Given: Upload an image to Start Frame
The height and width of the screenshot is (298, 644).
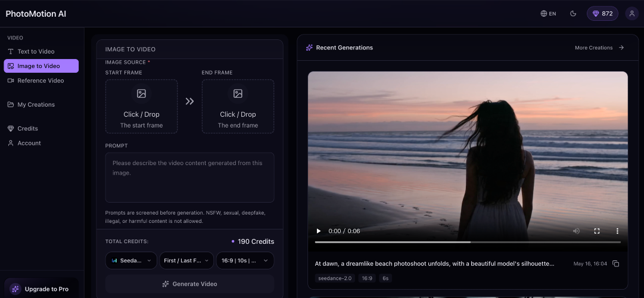Looking at the screenshot, I should [141, 106].
